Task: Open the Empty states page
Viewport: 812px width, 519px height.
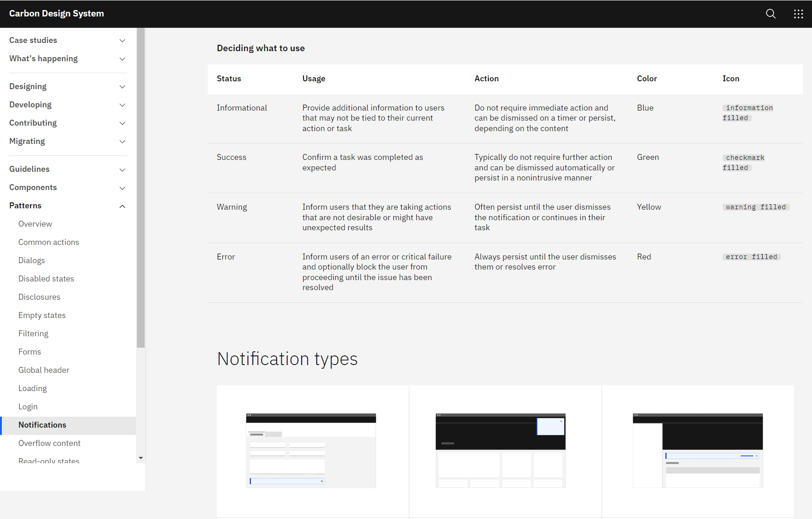Action: (42, 315)
